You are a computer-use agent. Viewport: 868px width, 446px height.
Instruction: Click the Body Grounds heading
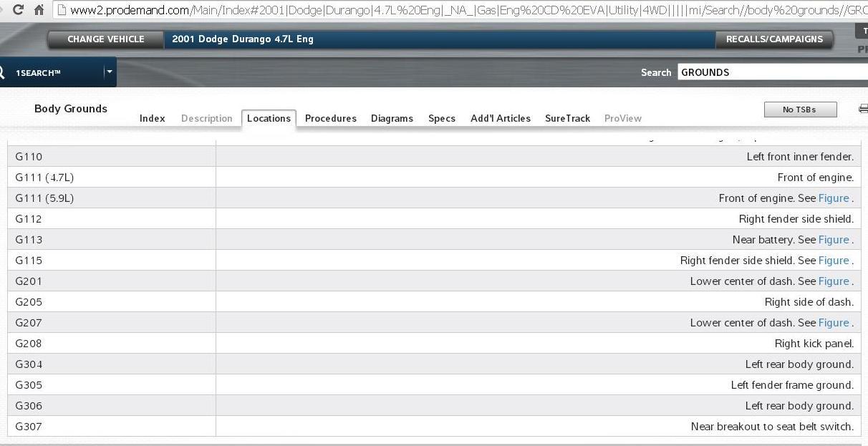tap(71, 109)
